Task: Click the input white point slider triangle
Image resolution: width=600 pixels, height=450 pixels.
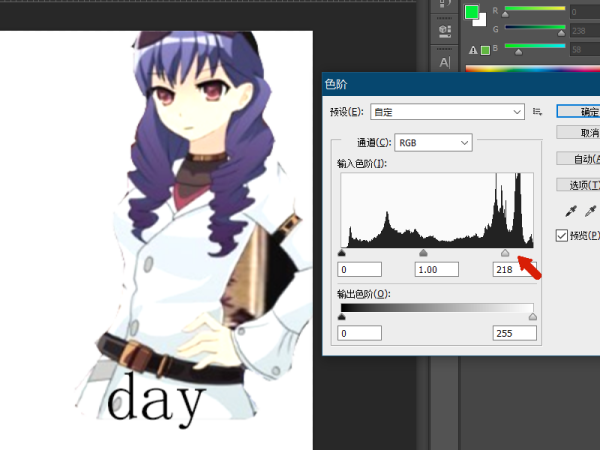Action: point(505,253)
